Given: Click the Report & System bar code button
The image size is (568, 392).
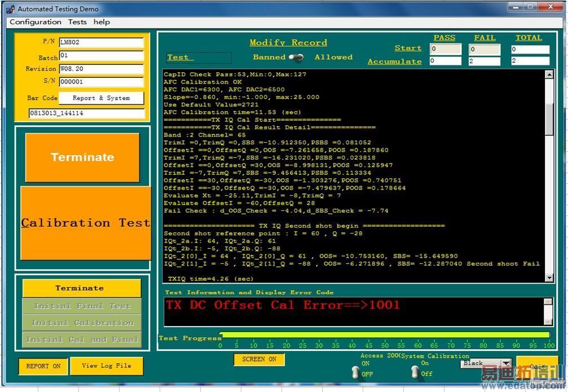Looking at the screenshot, I should [101, 98].
